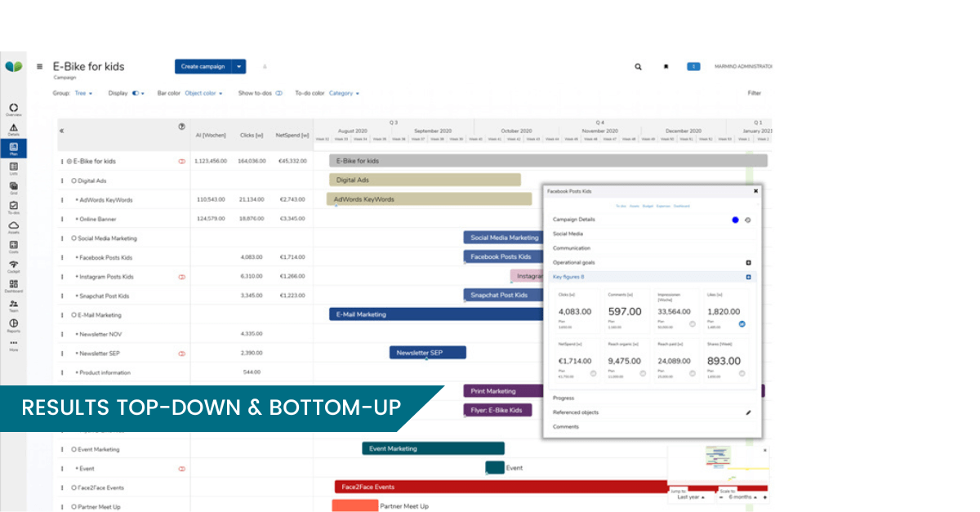
Task: Click the pencil icon beside Referenced objects
Action: click(x=748, y=412)
